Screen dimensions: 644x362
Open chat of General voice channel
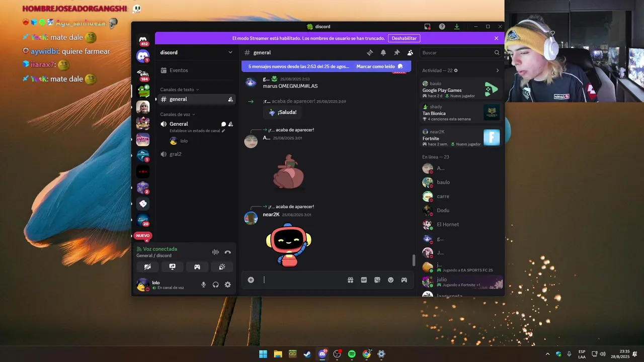click(223, 124)
